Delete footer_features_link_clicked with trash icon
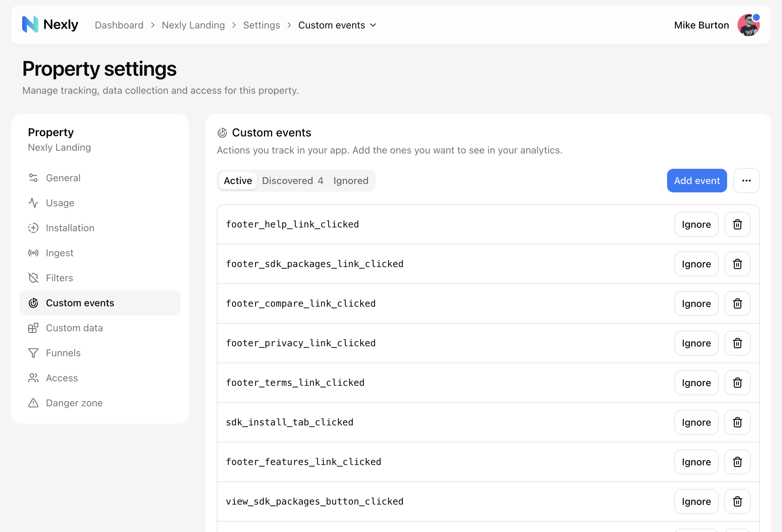The height and width of the screenshot is (532, 782). 737,462
